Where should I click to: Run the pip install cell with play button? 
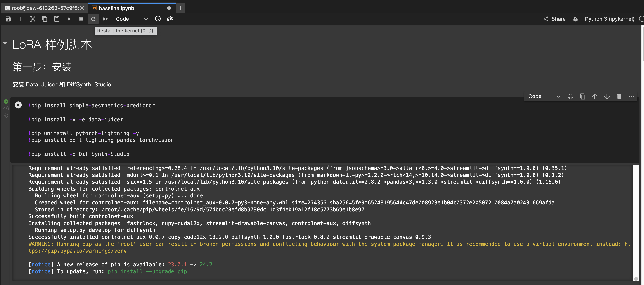[18, 105]
